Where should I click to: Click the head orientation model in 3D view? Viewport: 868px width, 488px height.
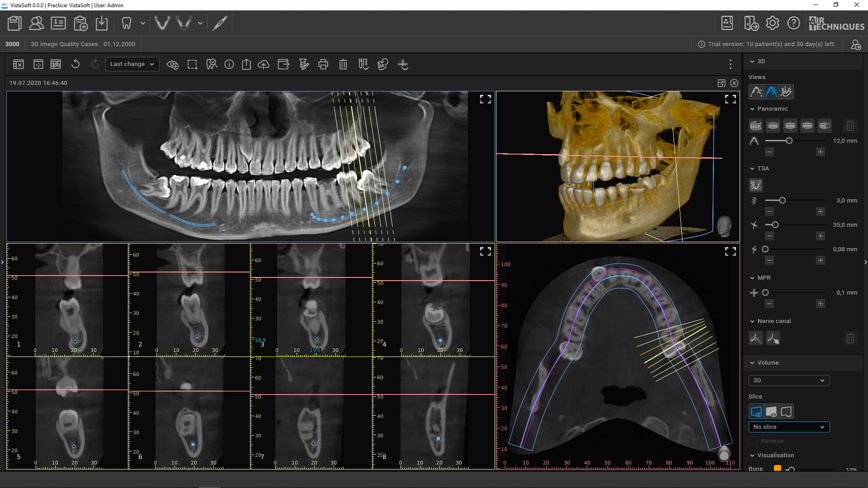[724, 226]
